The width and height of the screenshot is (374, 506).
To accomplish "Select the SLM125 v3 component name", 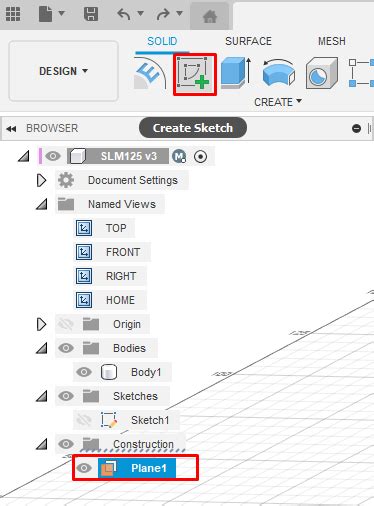I will pos(129,156).
